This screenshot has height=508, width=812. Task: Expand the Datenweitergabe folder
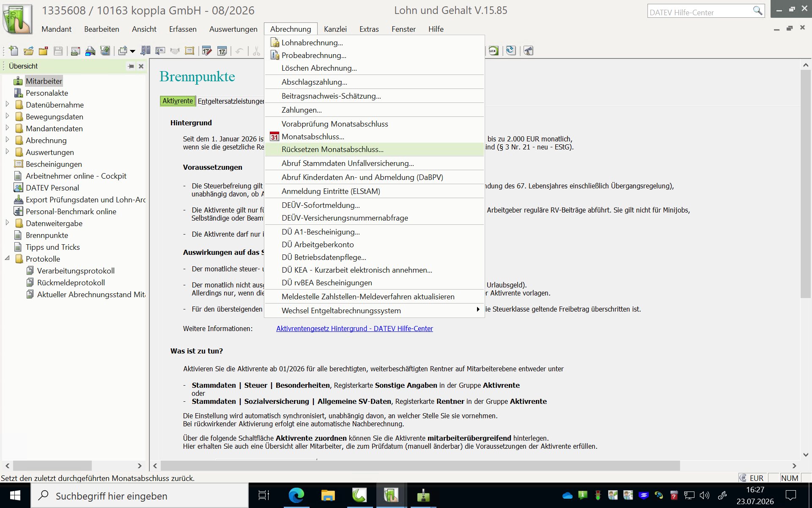7,223
